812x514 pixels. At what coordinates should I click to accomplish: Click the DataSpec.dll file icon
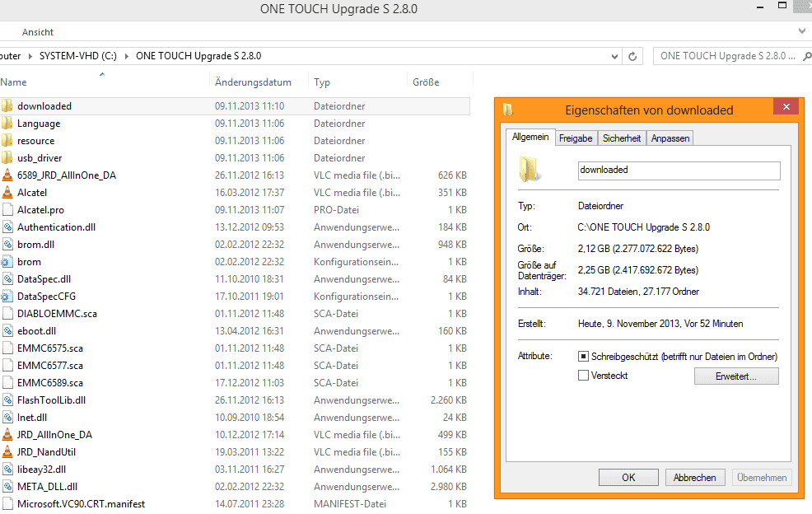[7, 279]
